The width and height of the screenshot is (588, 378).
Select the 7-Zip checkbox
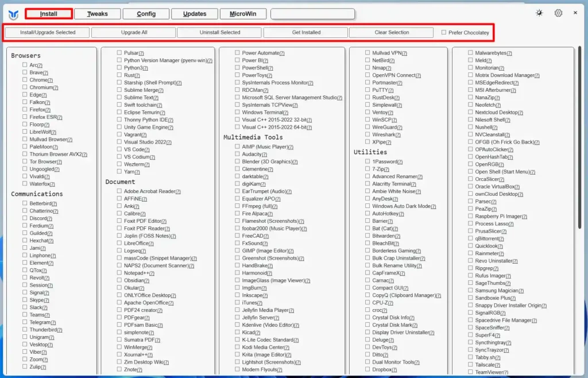pos(367,169)
